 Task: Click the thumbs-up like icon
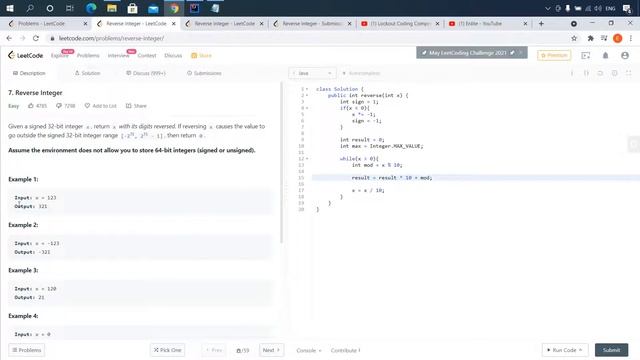(x=31, y=106)
